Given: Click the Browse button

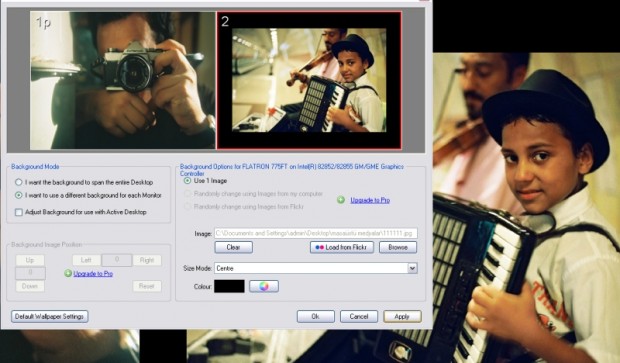Looking at the screenshot, I should 398,247.
